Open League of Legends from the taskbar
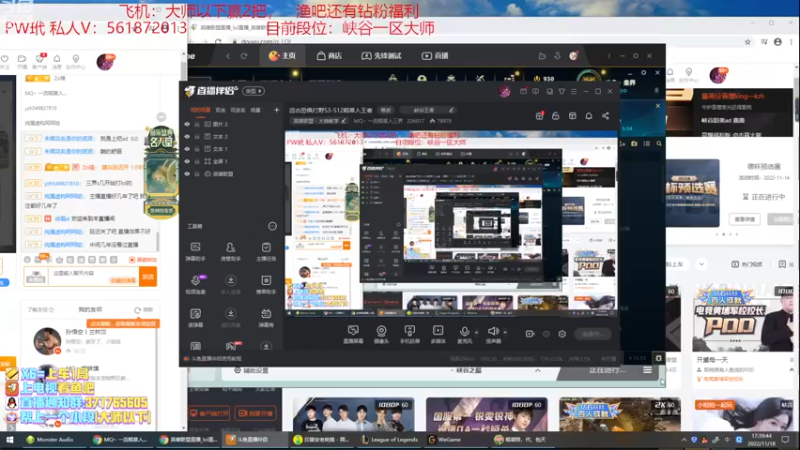 point(389,439)
